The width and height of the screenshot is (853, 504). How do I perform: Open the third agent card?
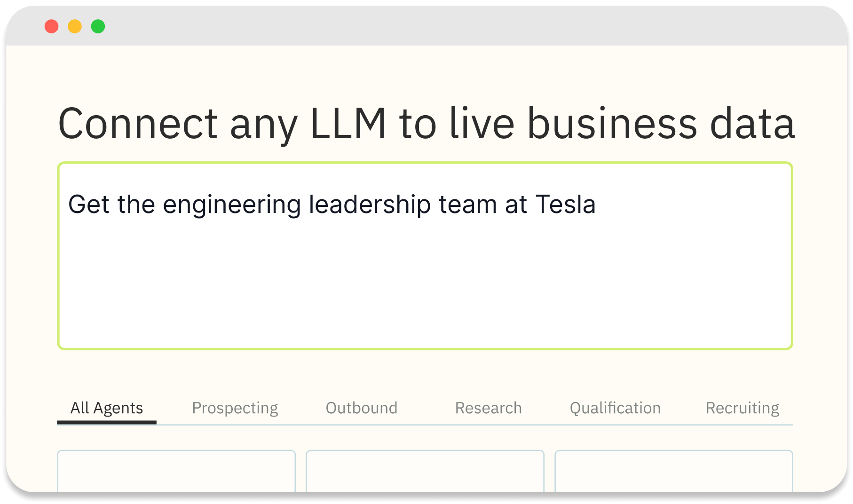point(674,472)
